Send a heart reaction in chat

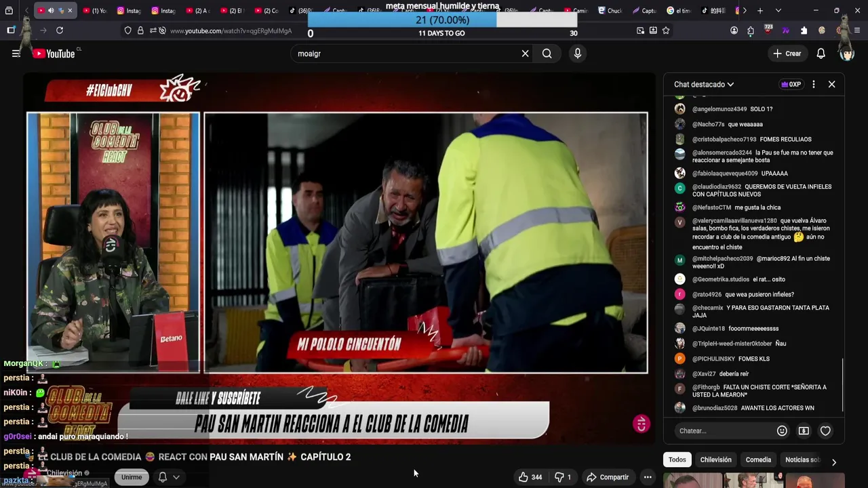point(825,430)
